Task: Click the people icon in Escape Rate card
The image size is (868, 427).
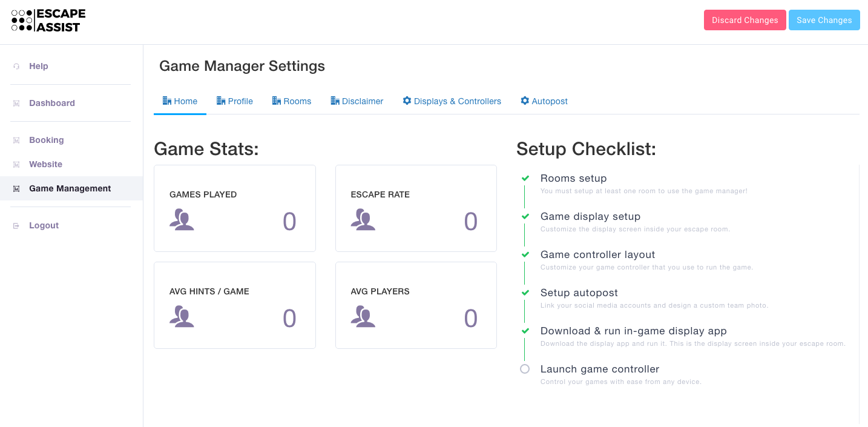Action: click(x=363, y=219)
